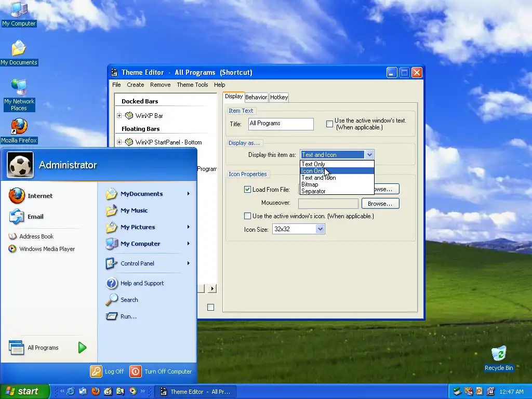The height and width of the screenshot is (399, 532).
Task: Click Internet Explorer quick launch icon
Action: point(71,391)
